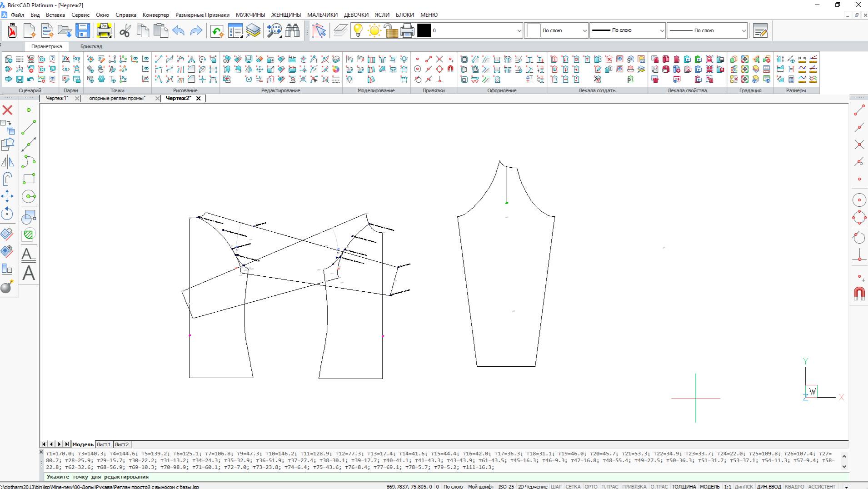Open the lineweight 'По слою' dropdown
Screen dimensions: 868x489
pos(707,30)
